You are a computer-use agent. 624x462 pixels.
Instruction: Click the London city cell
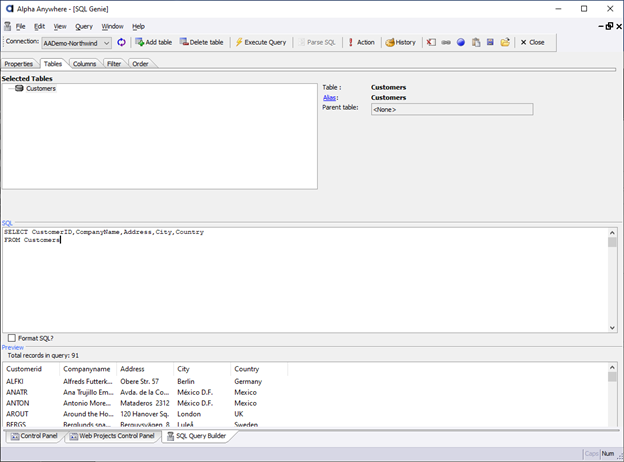[x=189, y=414]
